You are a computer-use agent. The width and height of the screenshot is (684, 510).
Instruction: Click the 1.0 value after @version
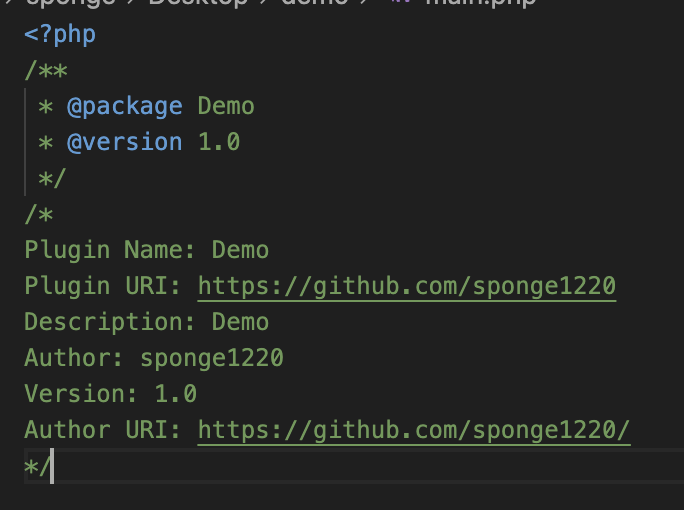(219, 142)
